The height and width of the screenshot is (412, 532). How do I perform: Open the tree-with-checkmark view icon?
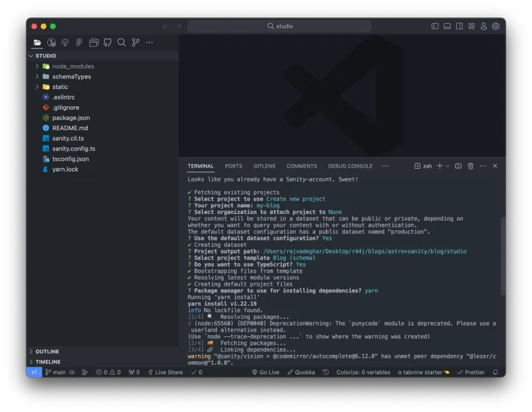[65, 43]
